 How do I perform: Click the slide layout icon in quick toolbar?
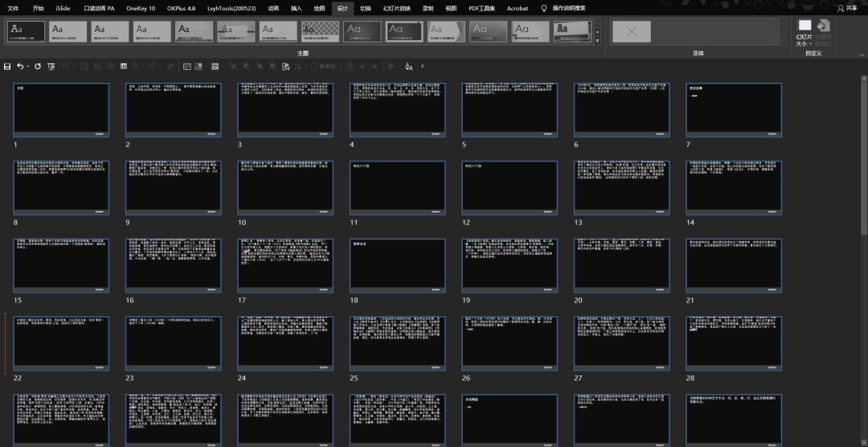pos(187,67)
